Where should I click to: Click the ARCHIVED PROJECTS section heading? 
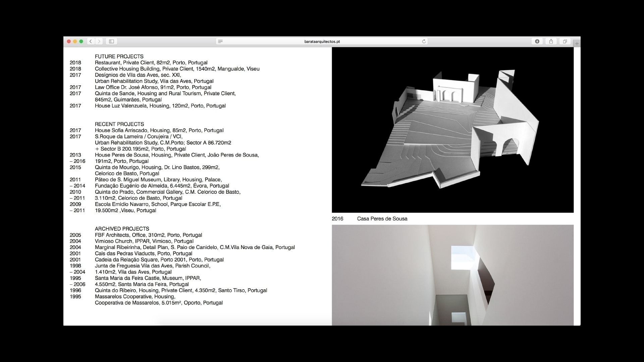122,229
